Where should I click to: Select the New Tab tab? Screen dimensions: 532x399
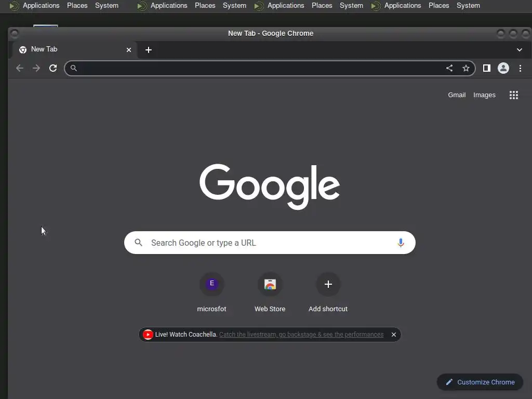[x=74, y=49]
